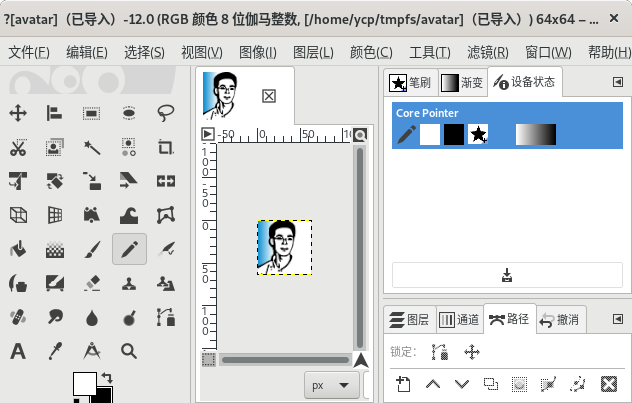Open the 文件(F) menu

(29, 52)
